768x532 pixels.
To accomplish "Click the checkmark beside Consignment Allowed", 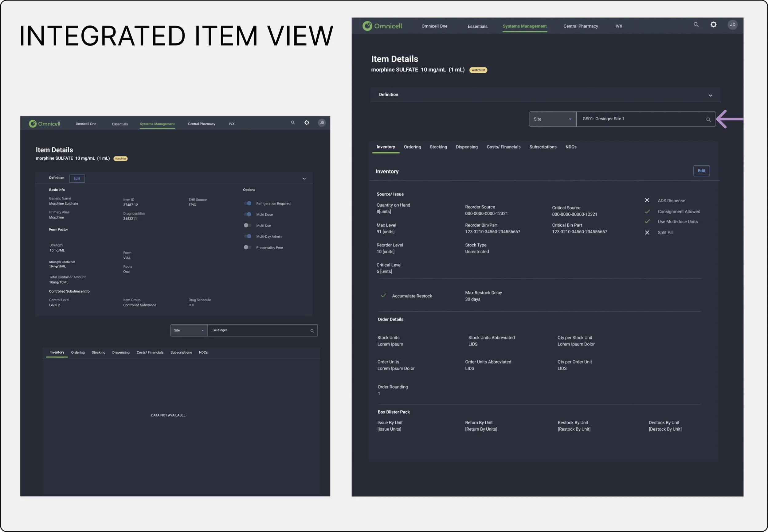I will coord(647,211).
